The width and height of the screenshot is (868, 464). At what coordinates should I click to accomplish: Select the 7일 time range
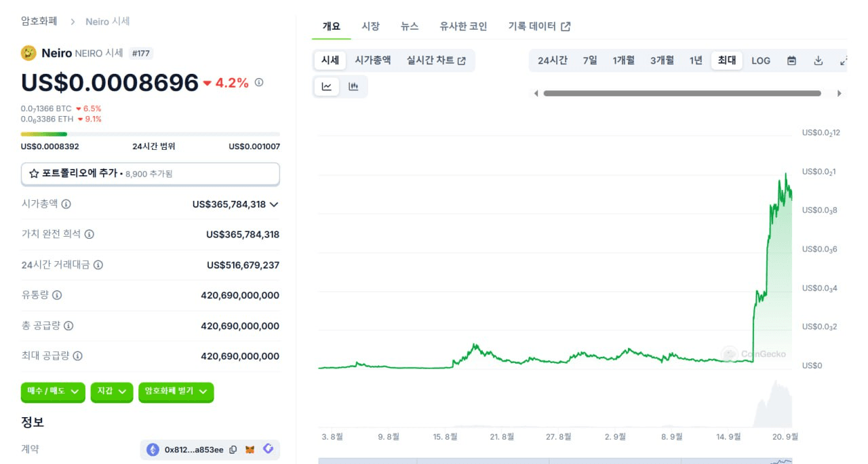590,60
